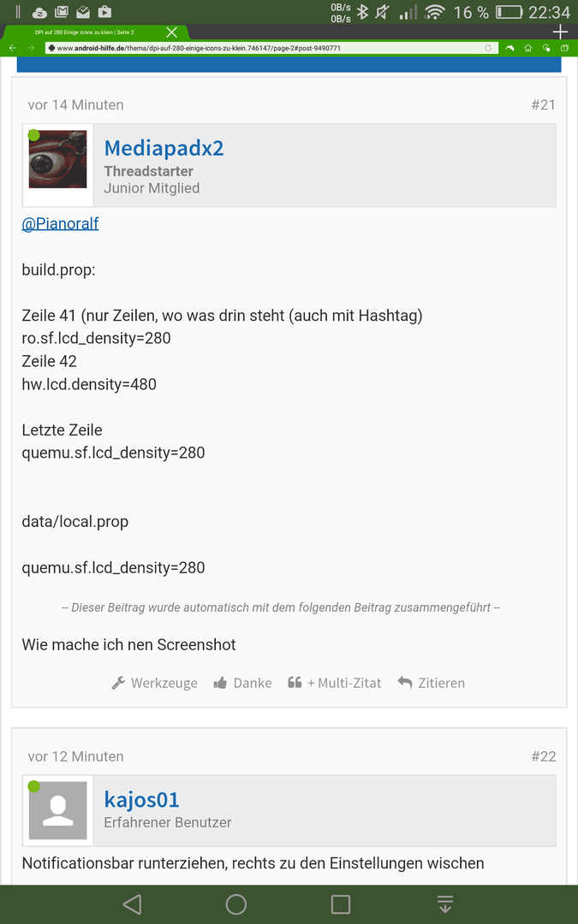Open Werkzeuge tools menu on post #21
Screen dimensions: 578x924
[x=154, y=683]
